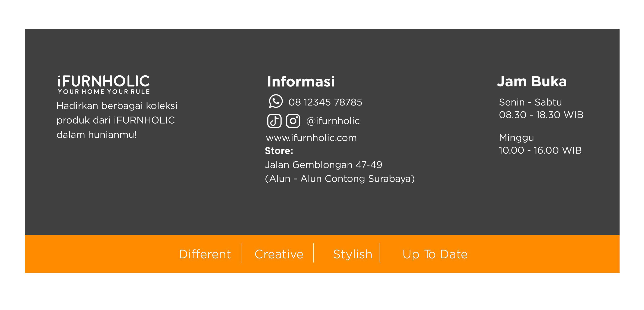Select the Stylish label in orange bar
The height and width of the screenshot is (310, 644).
click(352, 254)
